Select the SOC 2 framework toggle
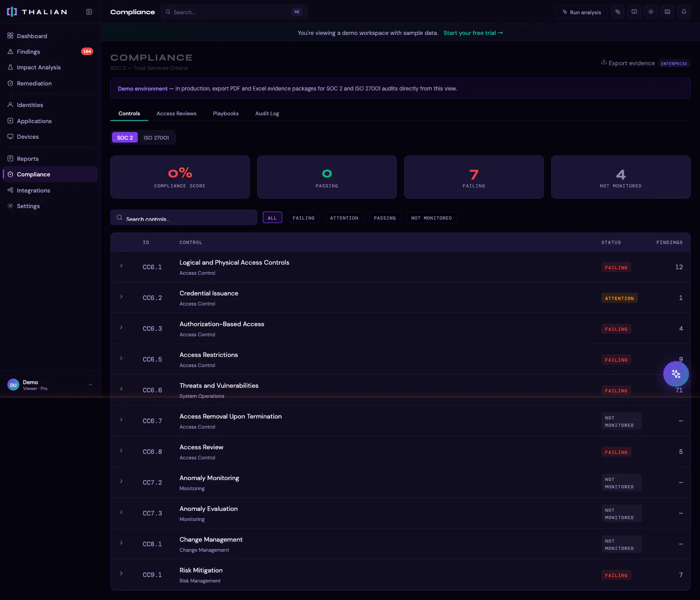 pos(125,137)
